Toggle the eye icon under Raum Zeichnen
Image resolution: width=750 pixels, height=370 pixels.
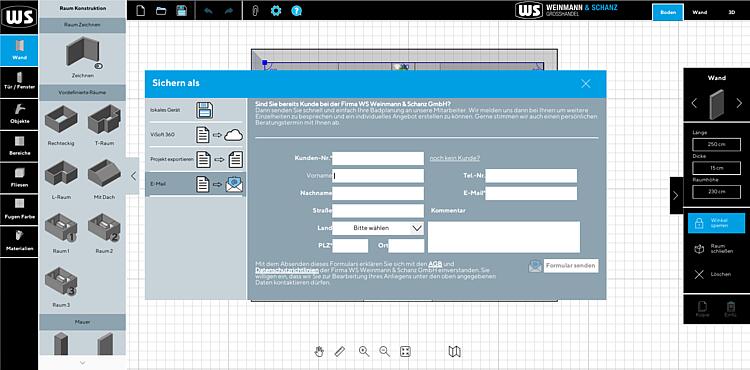pyautogui.click(x=99, y=66)
